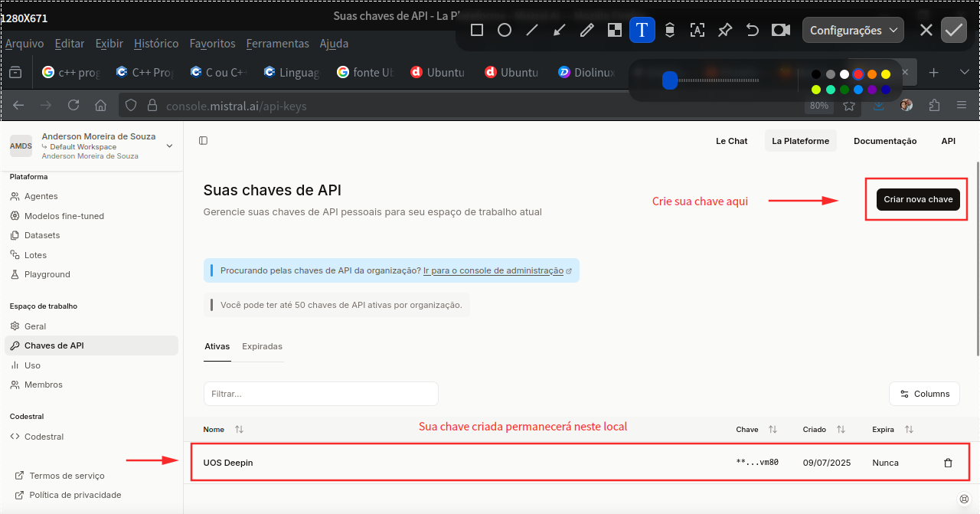Viewport: 980px width, 514px height.
Task: Collapse the sidebar panel toggle
Action: pos(203,141)
